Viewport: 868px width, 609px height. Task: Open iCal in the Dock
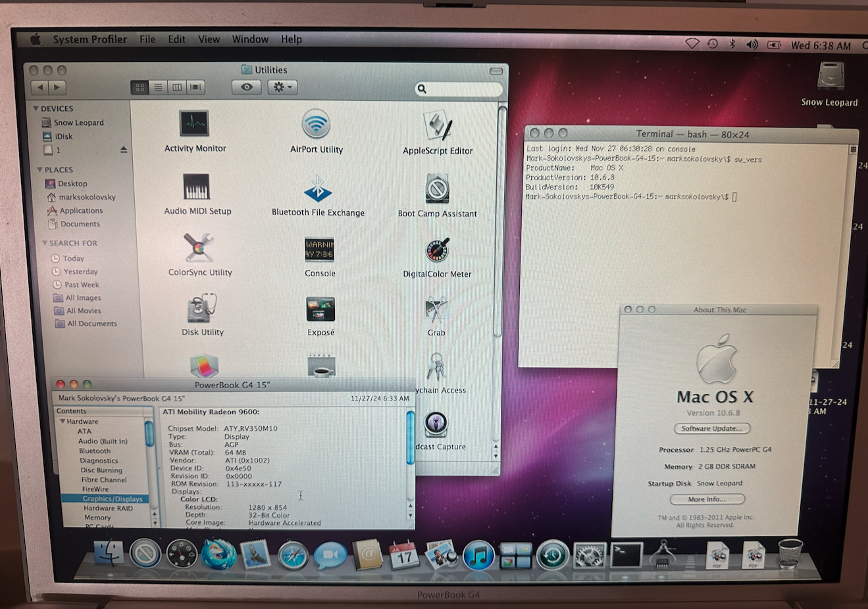pyautogui.click(x=404, y=555)
